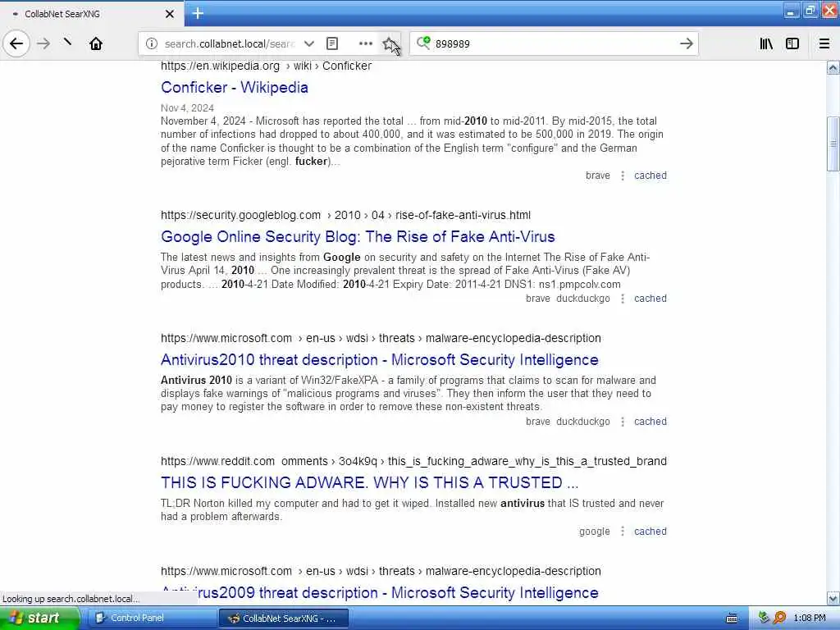Image resolution: width=840 pixels, height=630 pixels.
Task: Open cached copy of reddit adware result
Action: coord(651,532)
